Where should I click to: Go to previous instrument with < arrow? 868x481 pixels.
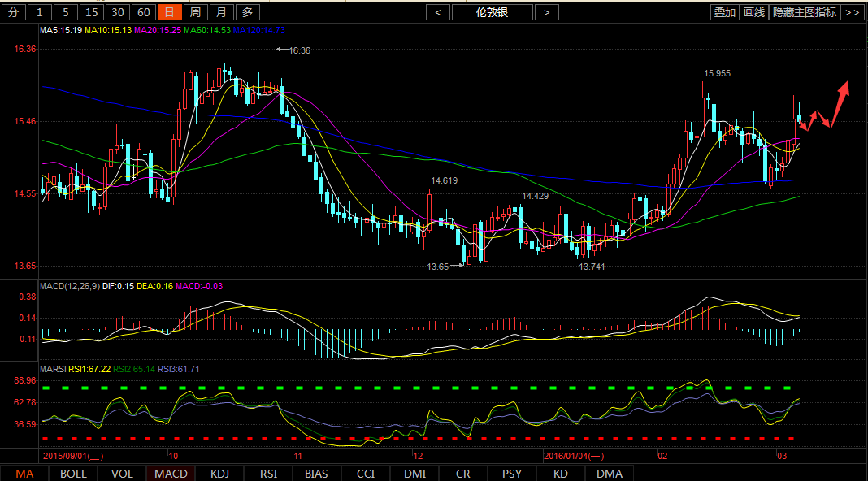[438, 12]
